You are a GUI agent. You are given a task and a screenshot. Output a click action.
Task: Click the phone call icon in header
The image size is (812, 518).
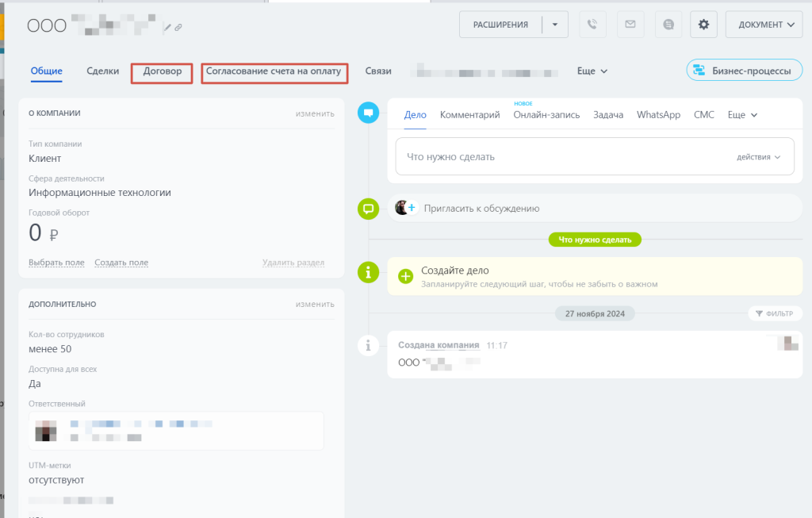tap(592, 25)
